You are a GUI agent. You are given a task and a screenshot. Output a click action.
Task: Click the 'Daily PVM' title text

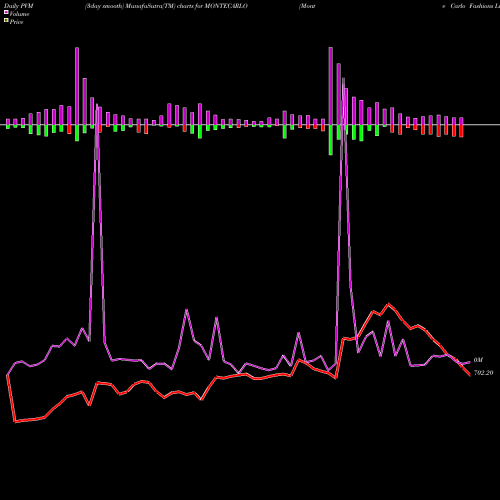pyautogui.click(x=19, y=6)
